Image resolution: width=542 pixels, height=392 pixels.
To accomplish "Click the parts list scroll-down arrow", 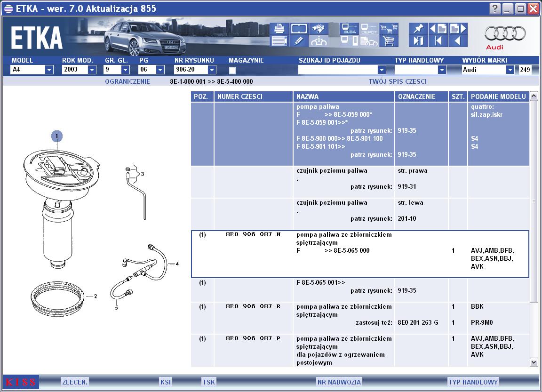I will [x=534, y=362].
